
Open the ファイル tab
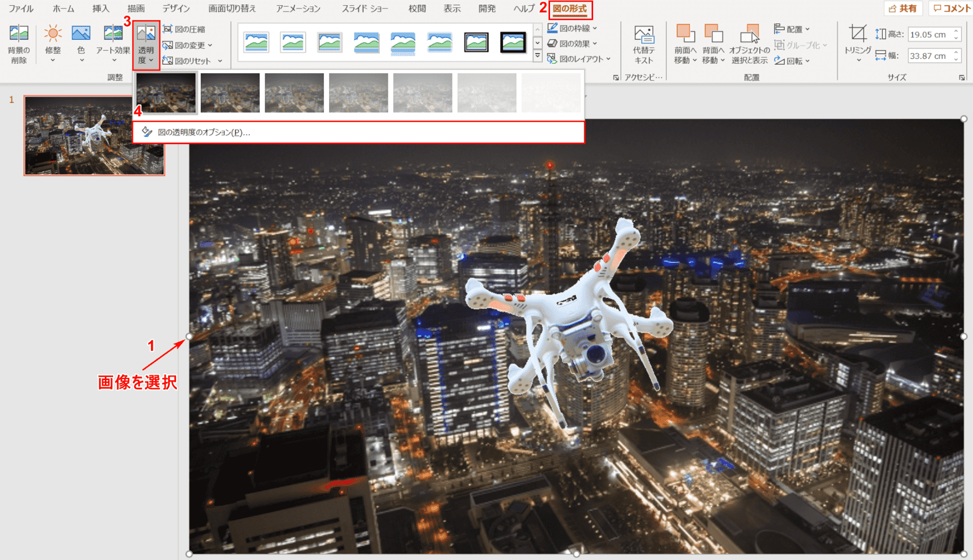[x=21, y=9]
